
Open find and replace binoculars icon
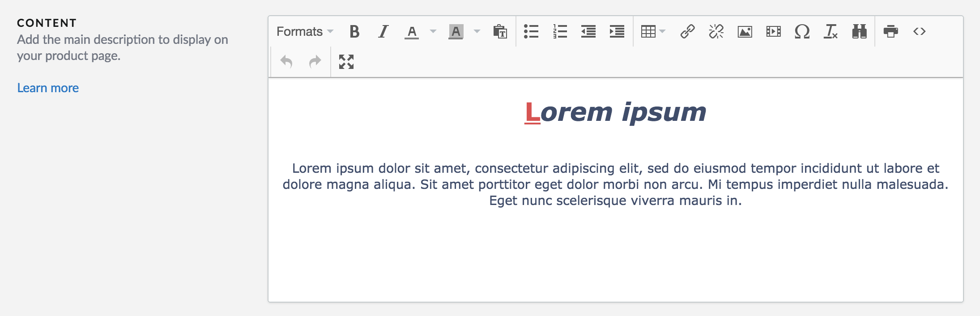click(x=859, y=32)
